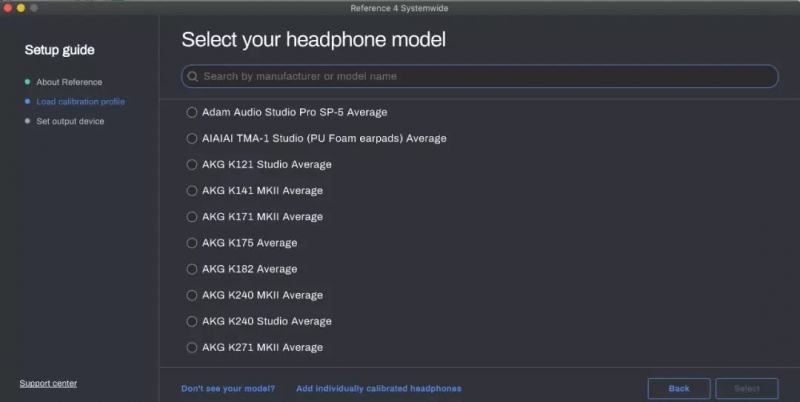Pick AKG K175 Average radio button
Image resolution: width=800 pixels, height=402 pixels.
tap(192, 243)
